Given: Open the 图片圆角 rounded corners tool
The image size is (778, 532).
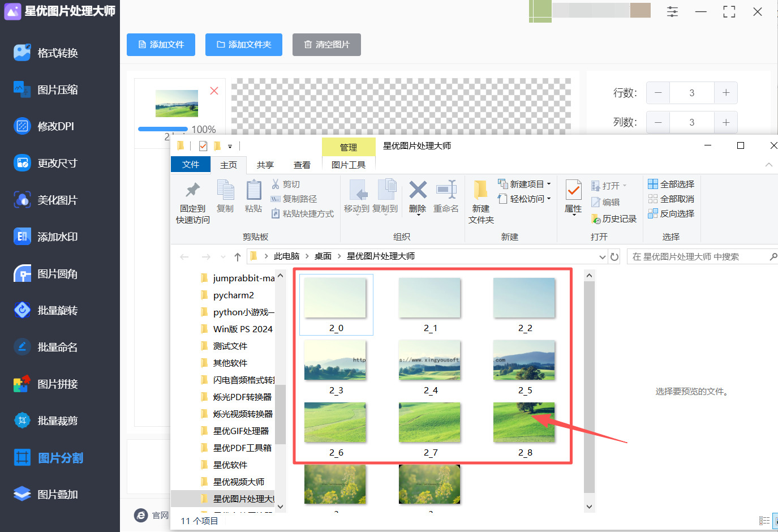Looking at the screenshot, I should point(45,274).
